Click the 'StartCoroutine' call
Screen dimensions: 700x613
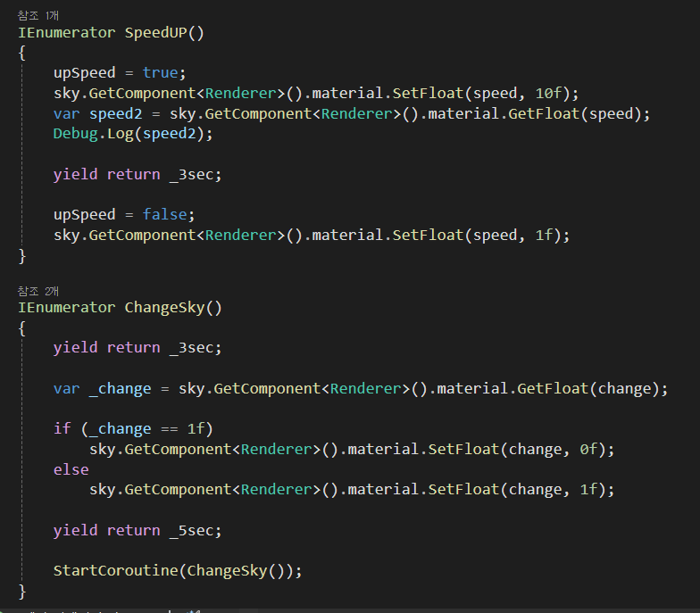pyautogui.click(x=116, y=571)
